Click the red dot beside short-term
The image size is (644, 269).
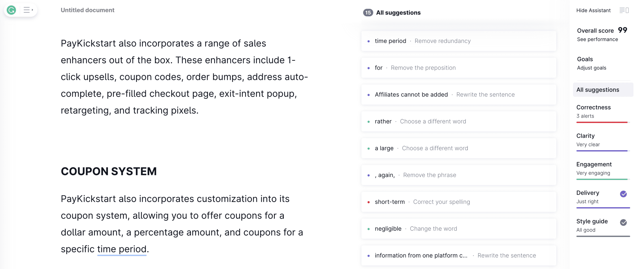(369, 202)
